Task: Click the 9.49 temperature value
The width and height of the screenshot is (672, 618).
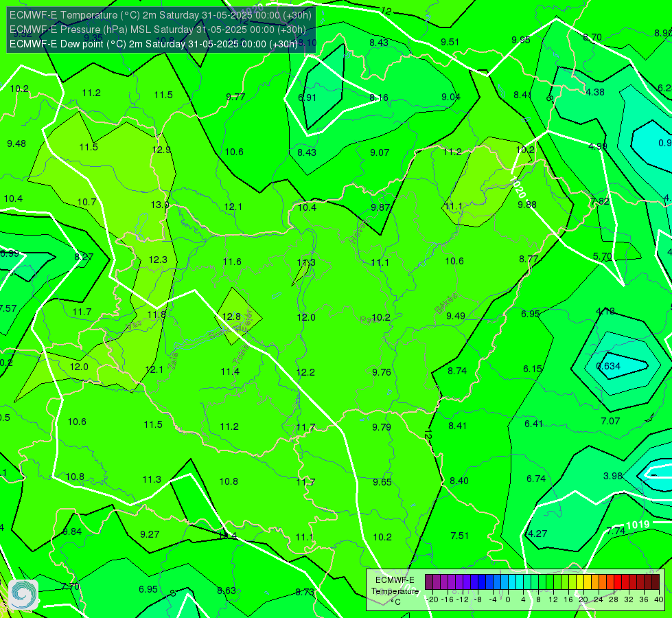Action: (456, 316)
